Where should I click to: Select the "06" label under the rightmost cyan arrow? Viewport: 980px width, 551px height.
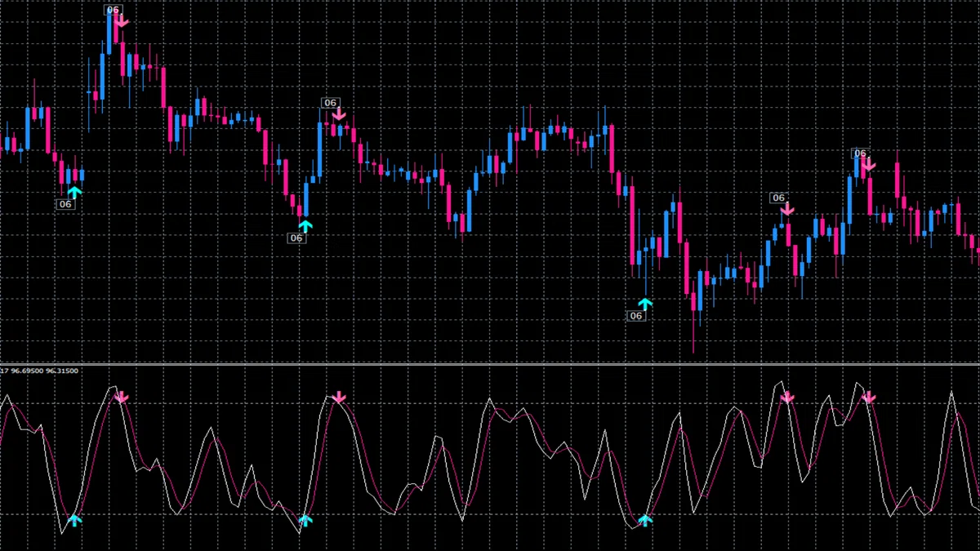tap(636, 315)
